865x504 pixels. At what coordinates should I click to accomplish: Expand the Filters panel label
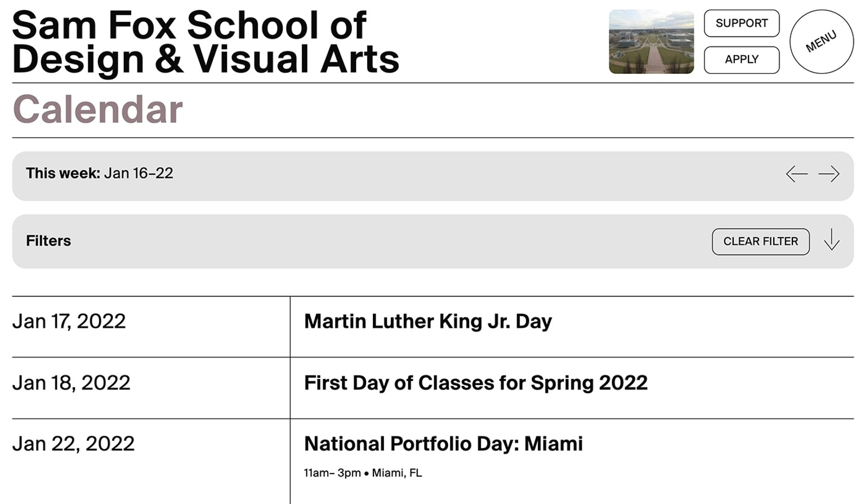tap(48, 241)
